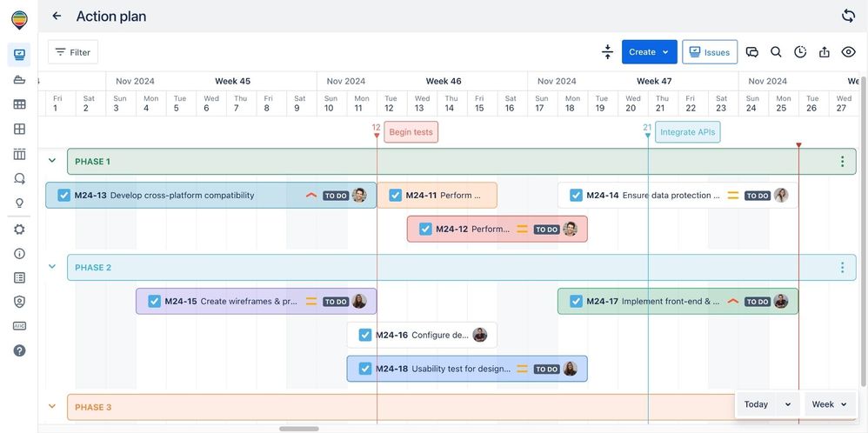
Task: Jump to Today on timeline
Action: [x=756, y=404]
